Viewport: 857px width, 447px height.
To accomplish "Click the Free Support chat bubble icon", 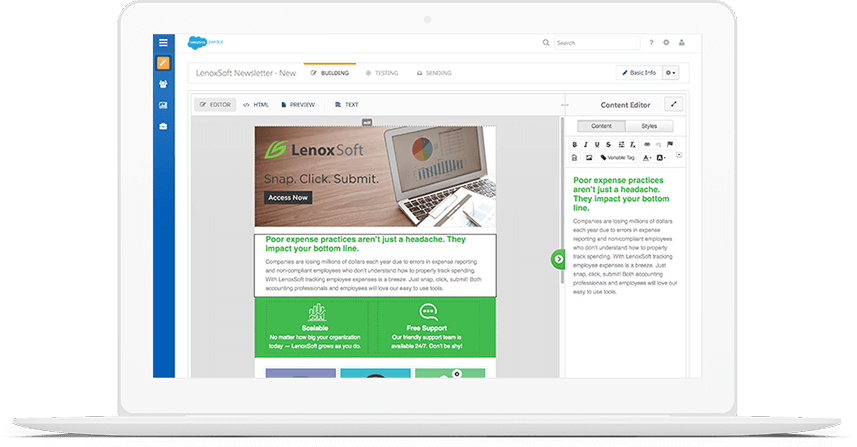I will click(x=428, y=312).
